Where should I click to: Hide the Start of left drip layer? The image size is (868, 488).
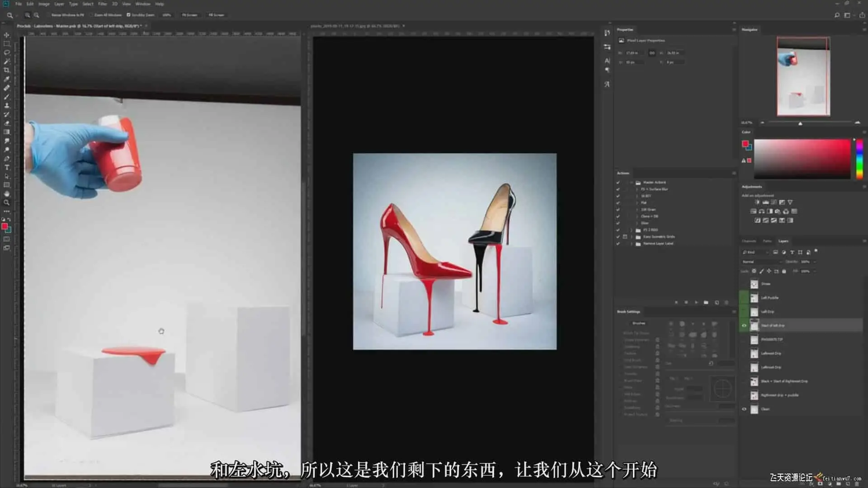(744, 325)
